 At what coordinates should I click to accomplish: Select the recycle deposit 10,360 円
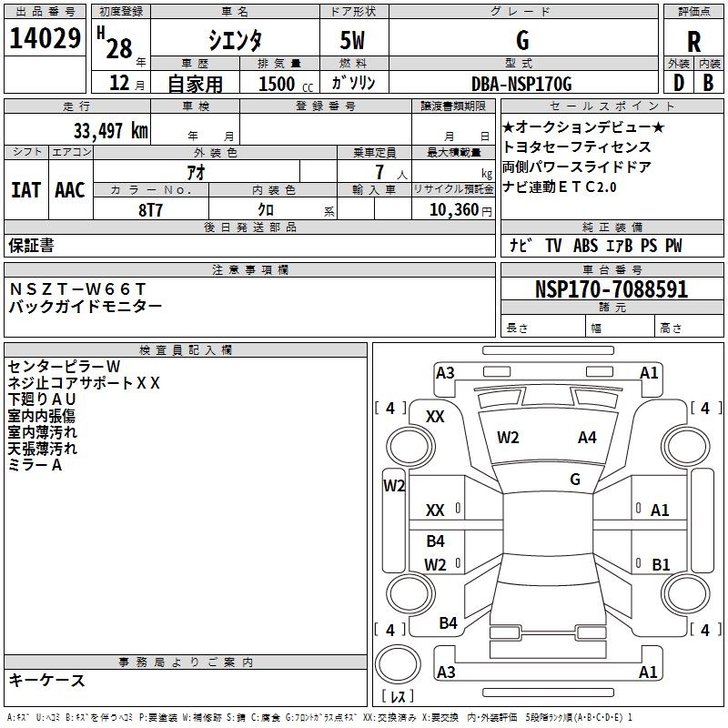pyautogui.click(x=460, y=210)
